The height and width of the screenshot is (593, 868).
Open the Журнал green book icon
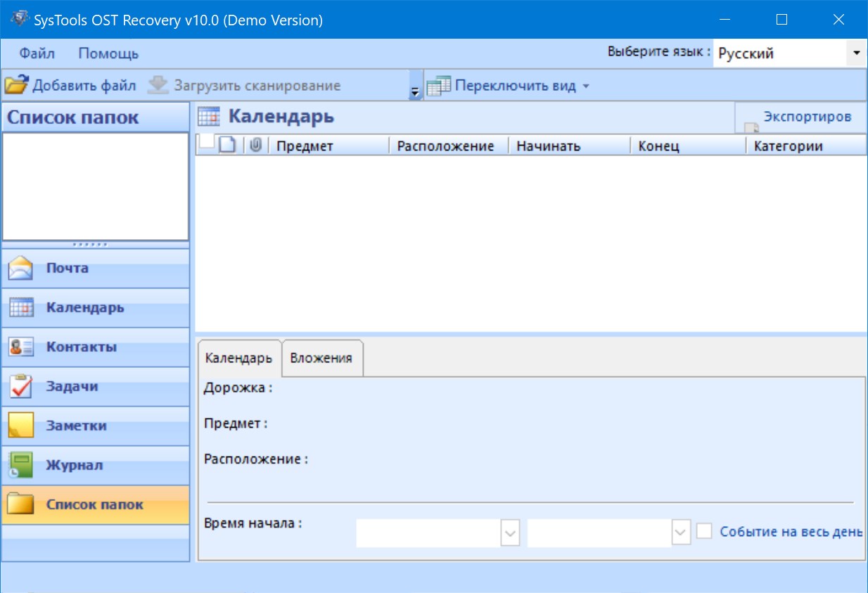tap(21, 466)
